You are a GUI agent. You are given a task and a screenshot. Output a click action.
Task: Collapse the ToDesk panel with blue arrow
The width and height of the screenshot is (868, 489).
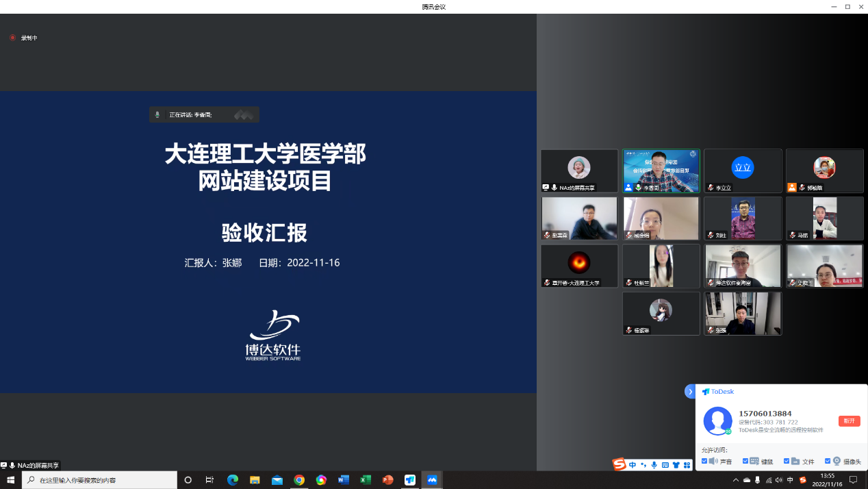(690, 391)
